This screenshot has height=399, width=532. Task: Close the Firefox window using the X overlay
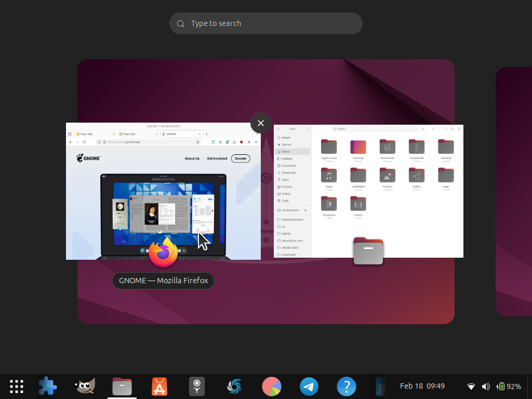(261, 123)
